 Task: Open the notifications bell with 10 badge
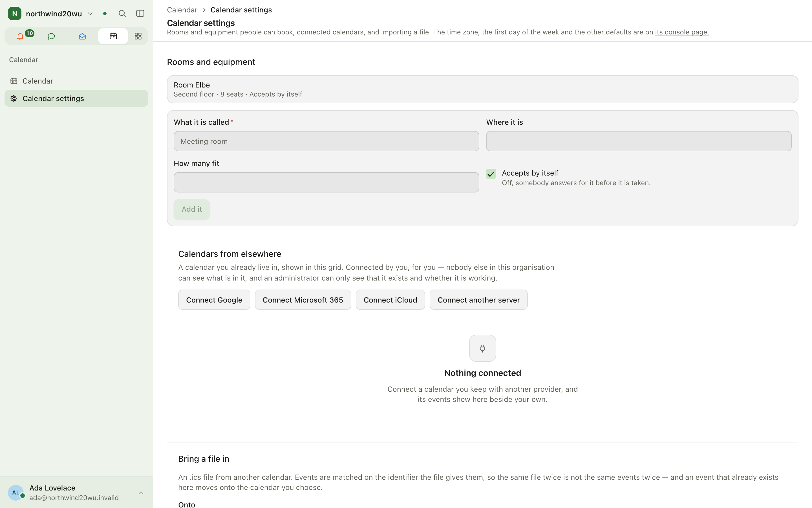pos(21,36)
